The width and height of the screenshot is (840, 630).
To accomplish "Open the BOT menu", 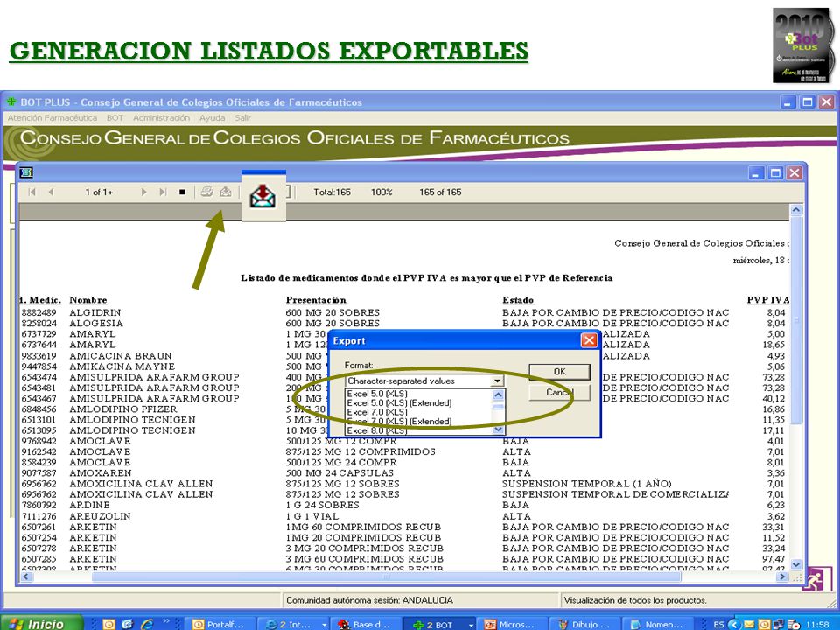I will (115, 118).
